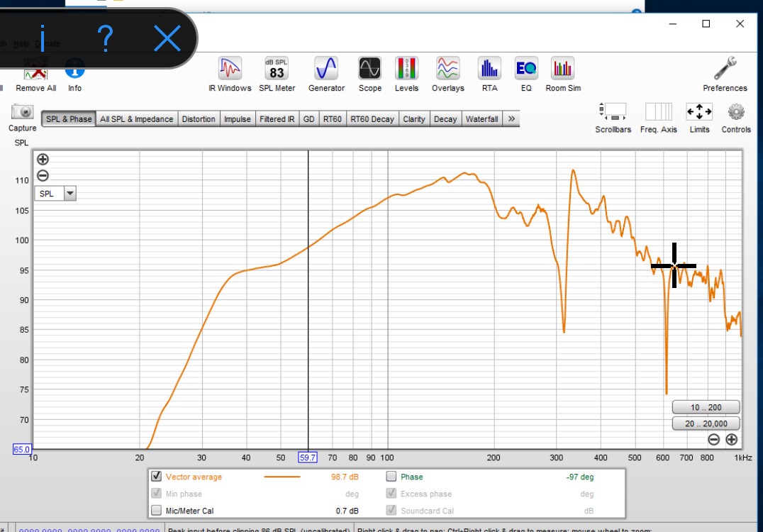Open Preferences wrench icon

[725, 74]
